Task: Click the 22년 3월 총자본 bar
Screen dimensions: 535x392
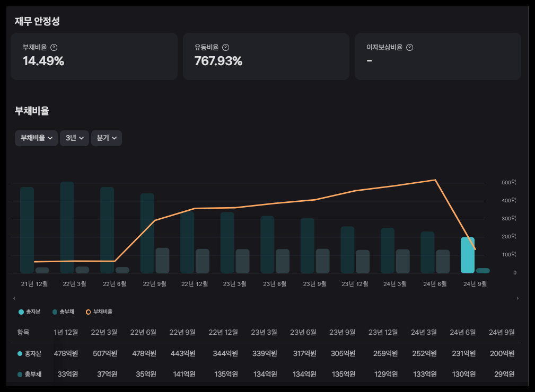Action: pos(67,227)
